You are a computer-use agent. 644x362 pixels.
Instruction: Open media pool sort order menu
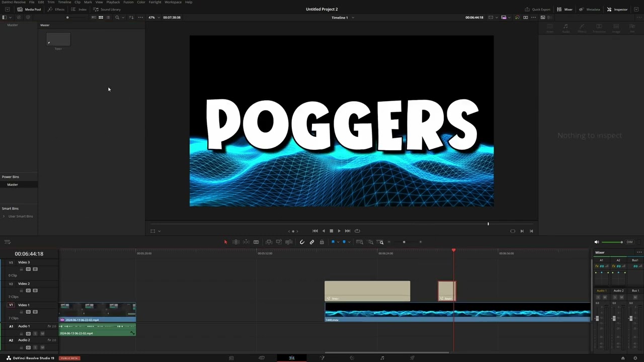pos(132,18)
